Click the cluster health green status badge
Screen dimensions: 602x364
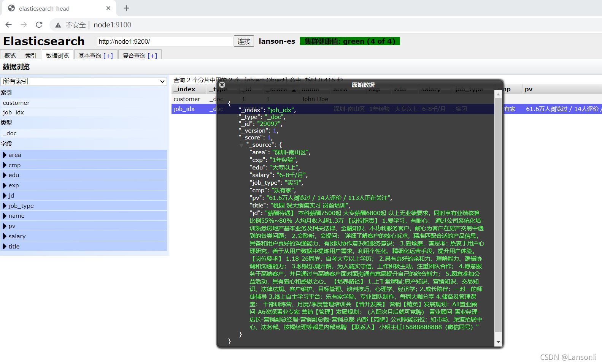[350, 41]
